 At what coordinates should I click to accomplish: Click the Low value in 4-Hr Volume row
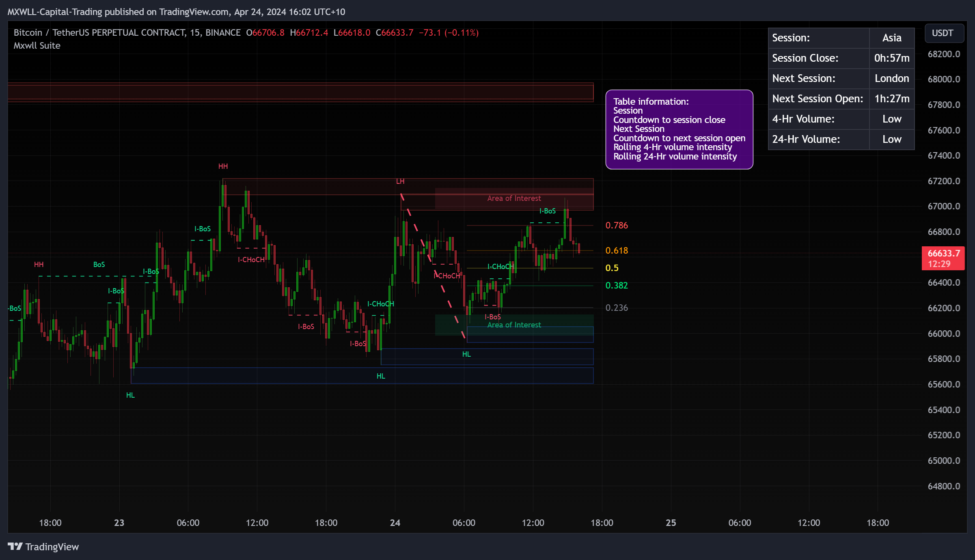point(892,119)
